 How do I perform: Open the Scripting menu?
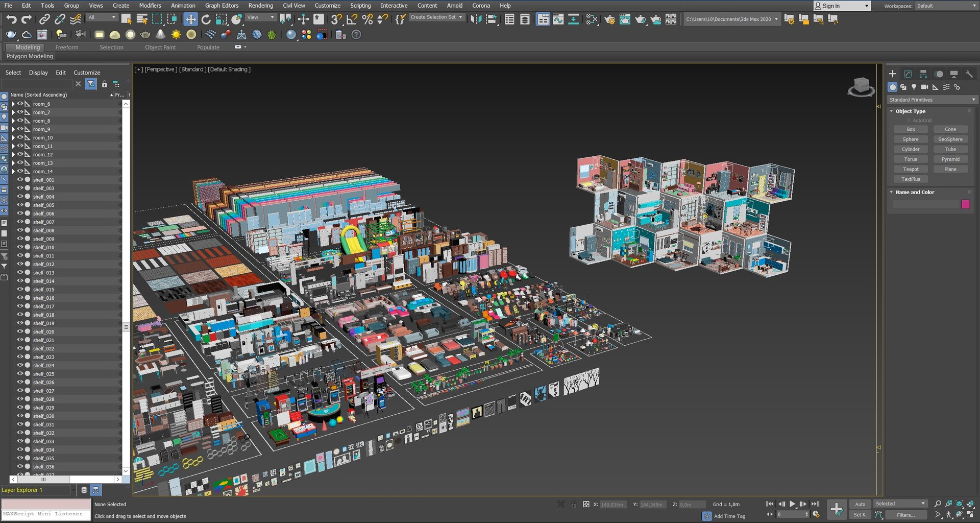pyautogui.click(x=360, y=6)
